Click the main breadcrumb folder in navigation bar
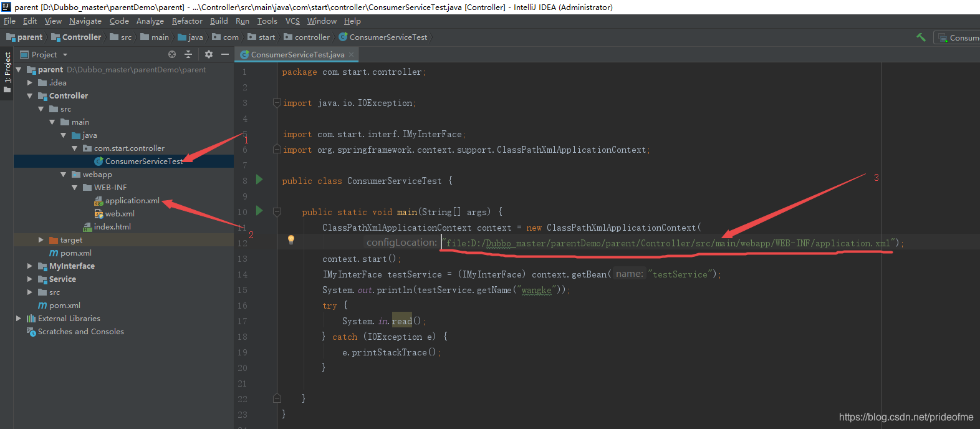The height and width of the screenshot is (429, 980). coord(155,37)
